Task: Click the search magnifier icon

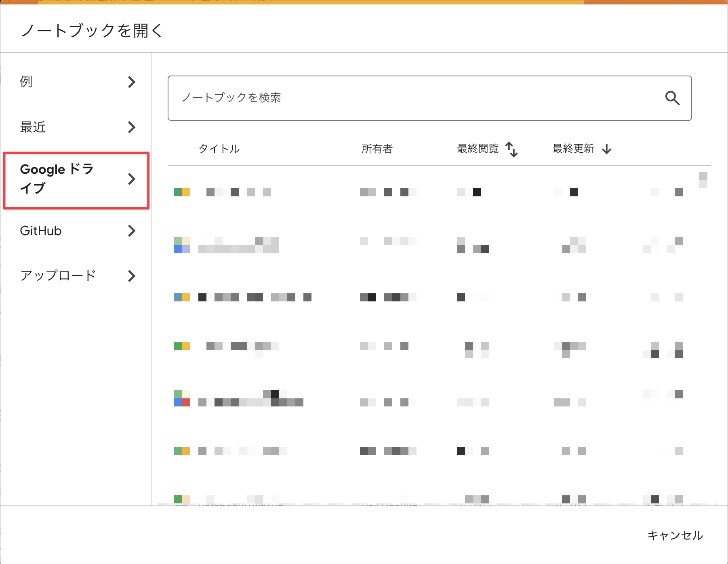Action: (672, 98)
